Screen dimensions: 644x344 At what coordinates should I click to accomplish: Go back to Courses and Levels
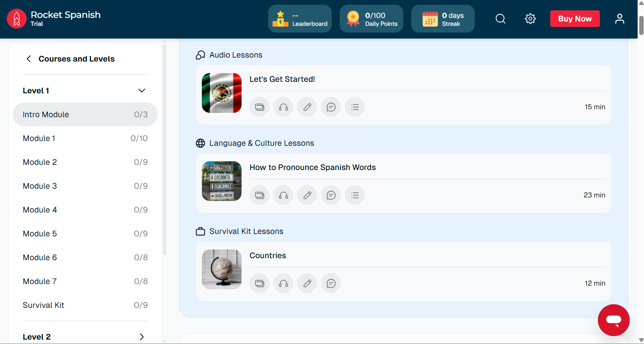click(x=29, y=59)
